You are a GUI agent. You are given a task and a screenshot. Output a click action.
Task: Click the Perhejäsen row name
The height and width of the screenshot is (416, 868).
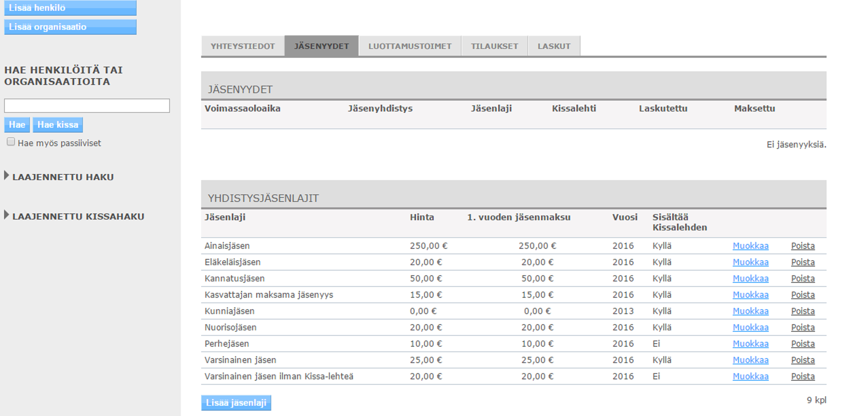tap(227, 344)
